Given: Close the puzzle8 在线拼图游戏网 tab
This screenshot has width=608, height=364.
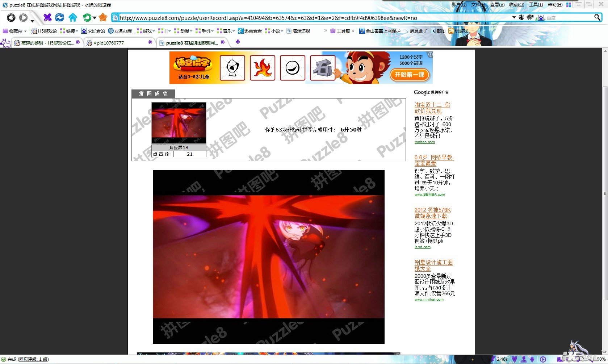Looking at the screenshot, I should [x=223, y=42].
